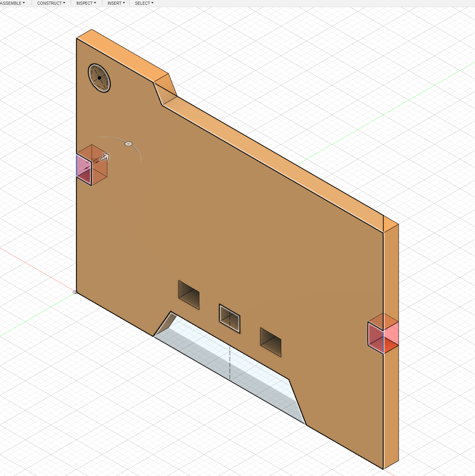Click the dashed centerline in the cutout

click(x=230, y=360)
